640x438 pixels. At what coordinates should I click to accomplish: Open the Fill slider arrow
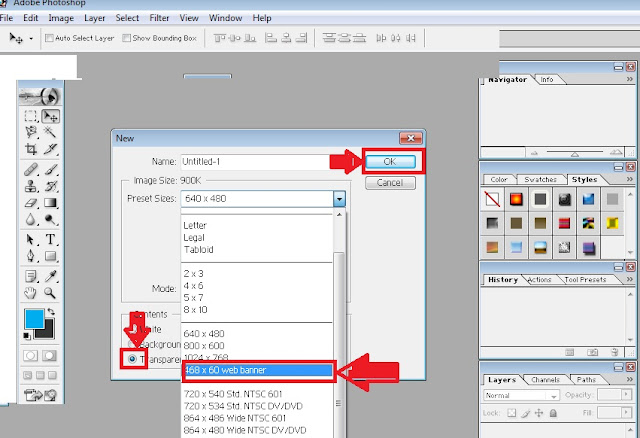[626, 413]
